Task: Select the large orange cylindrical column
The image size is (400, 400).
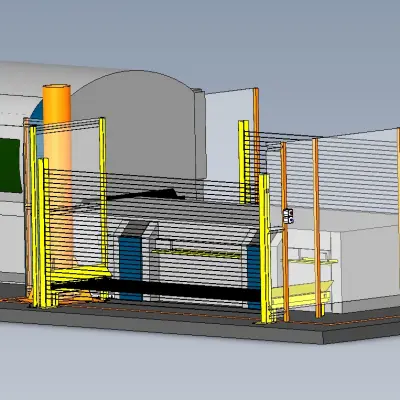Action: pos(58,177)
